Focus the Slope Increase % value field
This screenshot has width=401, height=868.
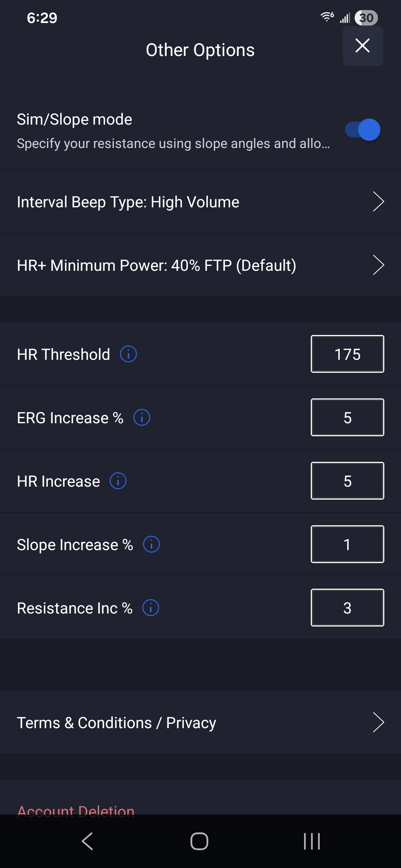(347, 545)
